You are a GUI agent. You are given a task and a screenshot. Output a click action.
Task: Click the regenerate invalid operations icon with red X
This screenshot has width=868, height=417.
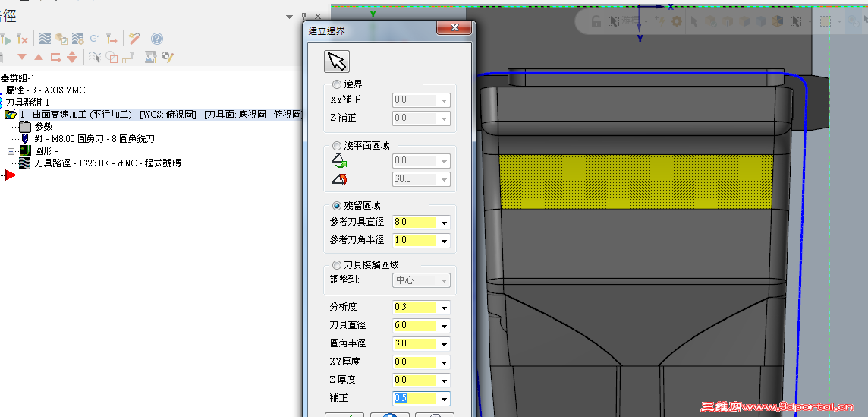22,38
